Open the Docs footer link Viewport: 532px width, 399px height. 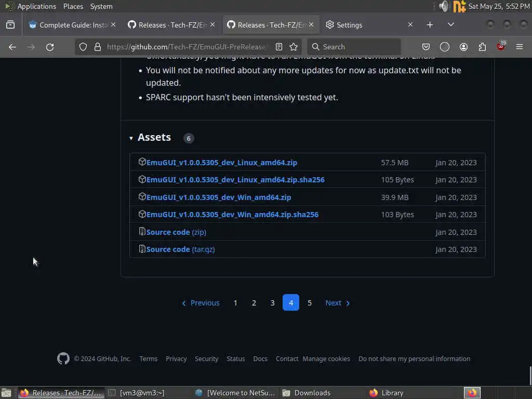(x=260, y=358)
